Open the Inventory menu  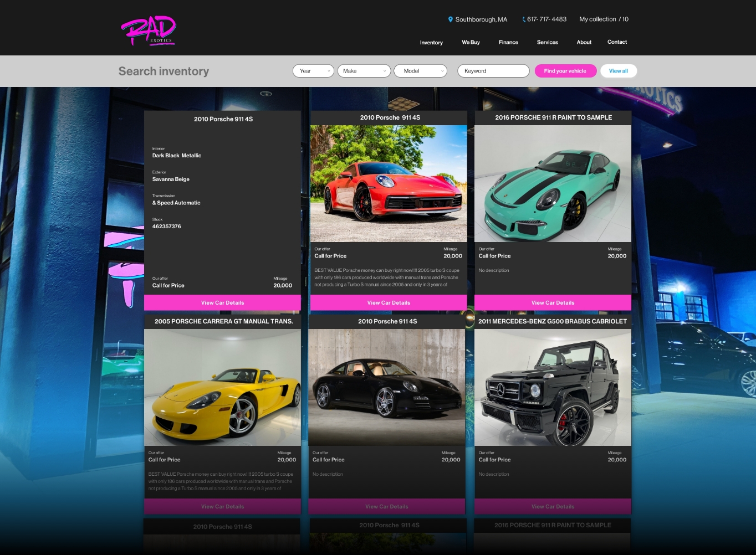point(431,43)
